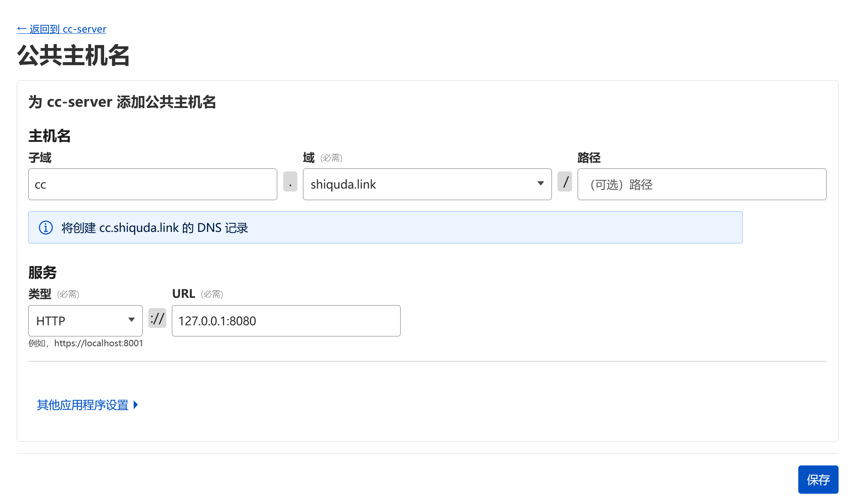Click the URL field with 127.0.0.1:8080
Image resolution: width=854 pixels, height=504 pixels.
[286, 321]
